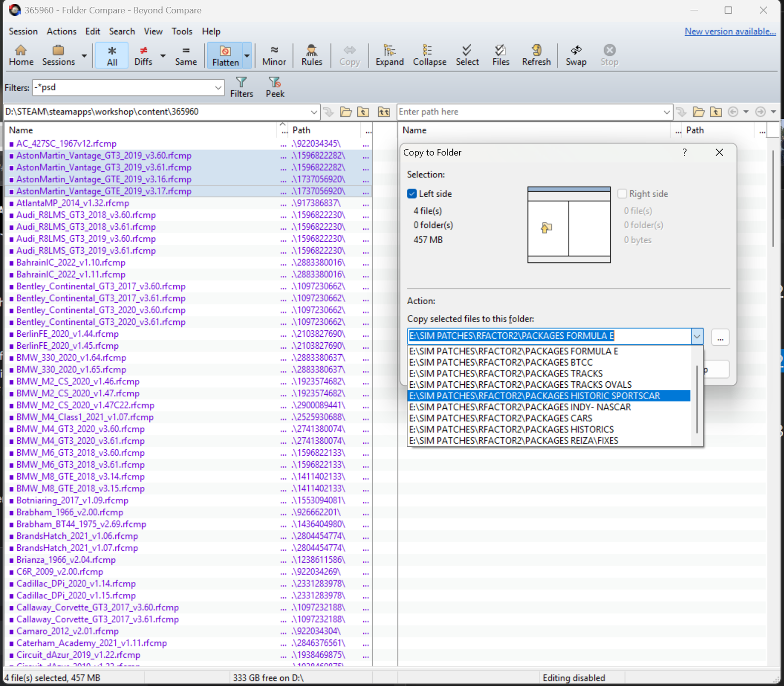Open the Sessions dropdown arrow
Screen dimensions: 784x686
(x=84, y=55)
